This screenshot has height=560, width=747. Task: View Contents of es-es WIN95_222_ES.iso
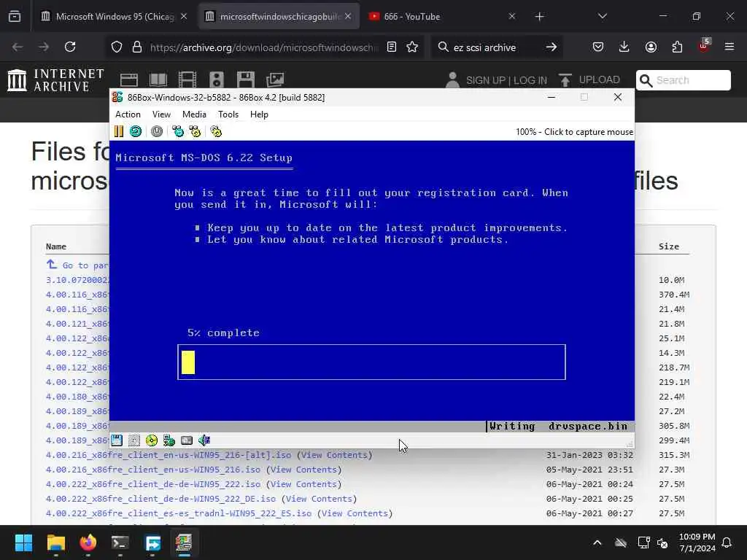coord(355,513)
